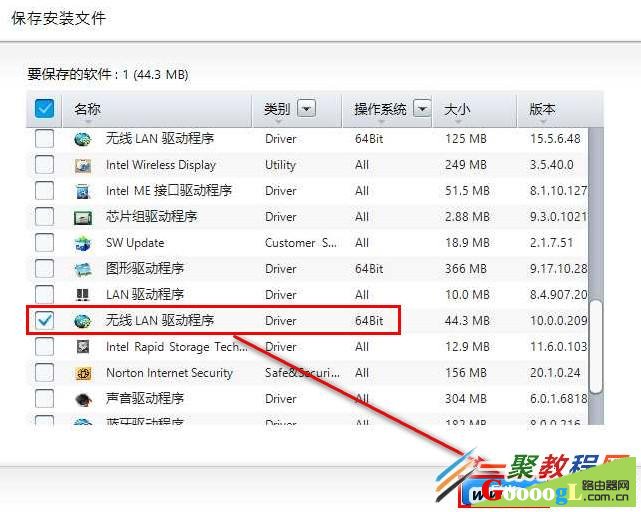Click the 芯片组驱动程序 row name

coord(151,217)
